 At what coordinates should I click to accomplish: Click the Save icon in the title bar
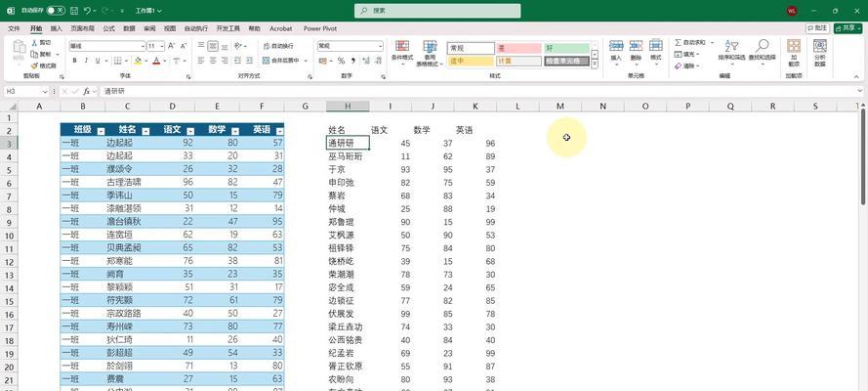coord(74,11)
